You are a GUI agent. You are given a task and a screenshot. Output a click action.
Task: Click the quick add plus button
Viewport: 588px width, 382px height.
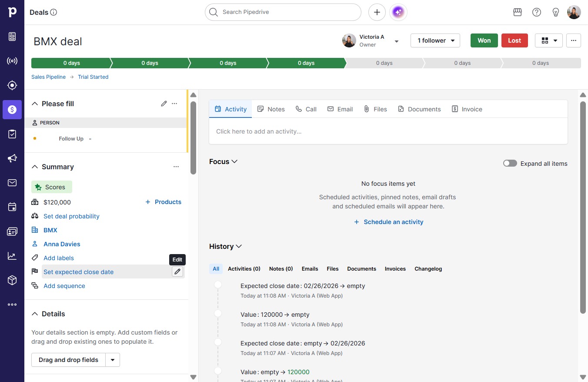(x=377, y=12)
